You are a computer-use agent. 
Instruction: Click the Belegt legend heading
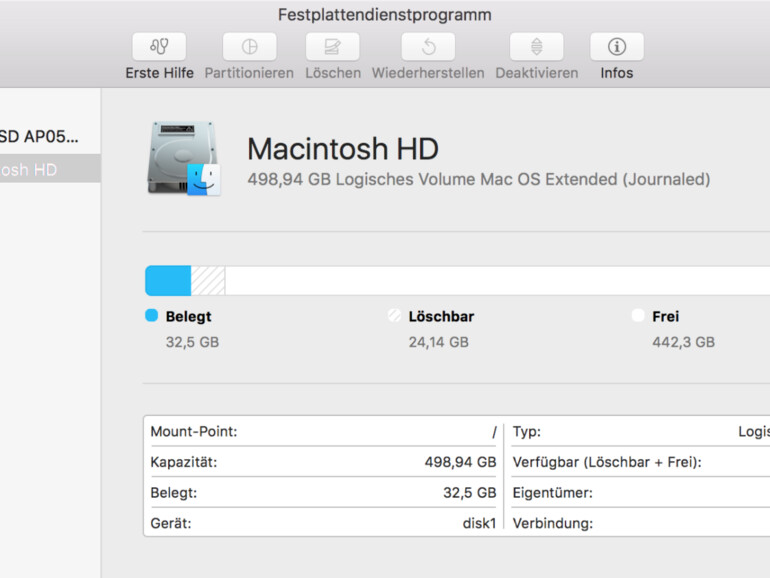pos(189,316)
